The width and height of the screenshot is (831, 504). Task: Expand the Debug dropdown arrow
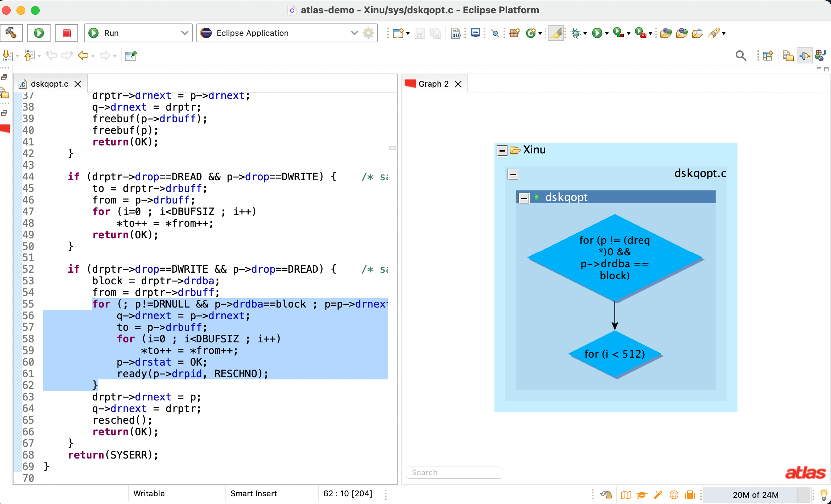(x=585, y=34)
